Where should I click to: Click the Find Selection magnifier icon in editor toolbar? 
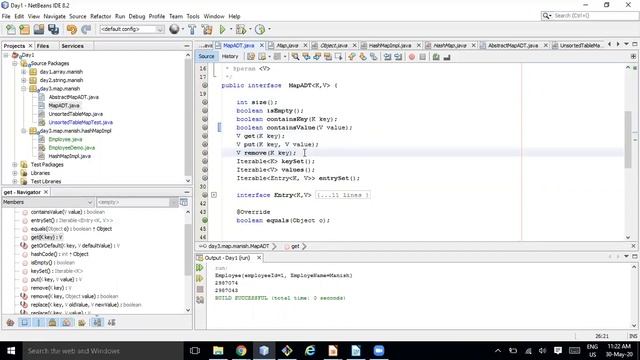[x=295, y=57]
